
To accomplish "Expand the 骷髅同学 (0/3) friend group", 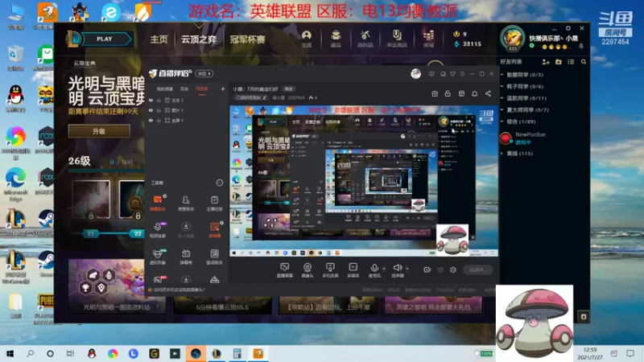I will pos(502,75).
